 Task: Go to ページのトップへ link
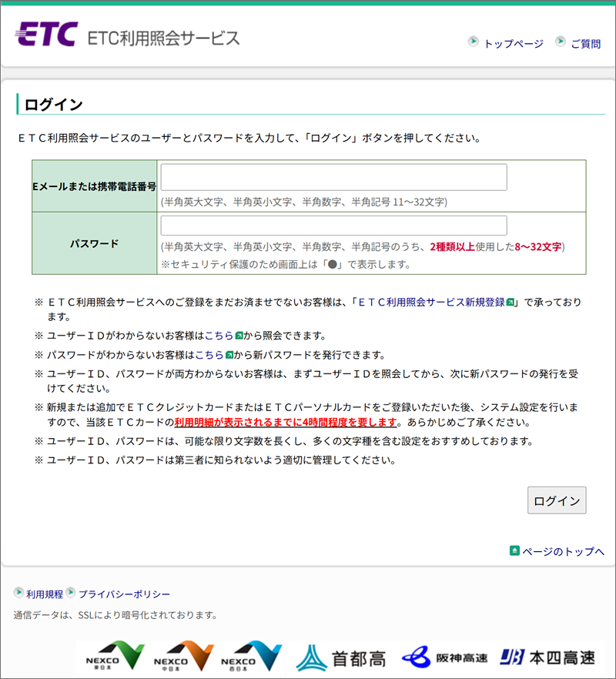tap(563, 551)
